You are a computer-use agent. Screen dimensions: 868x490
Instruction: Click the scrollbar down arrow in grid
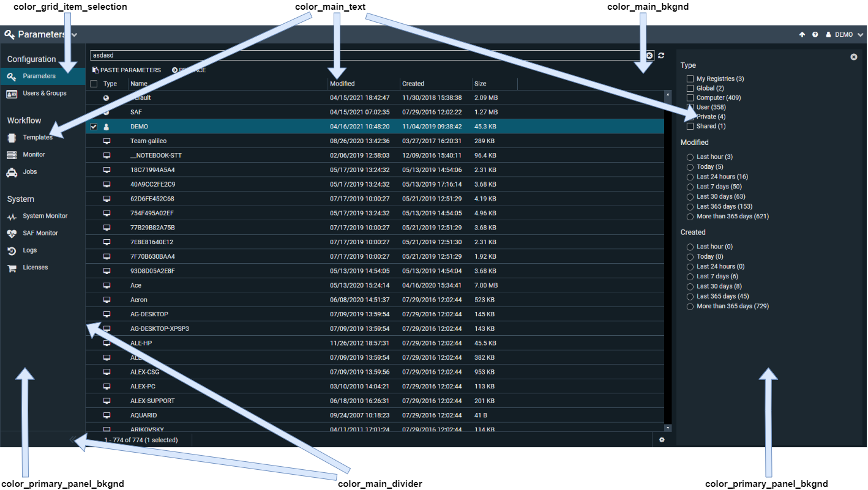tap(668, 428)
